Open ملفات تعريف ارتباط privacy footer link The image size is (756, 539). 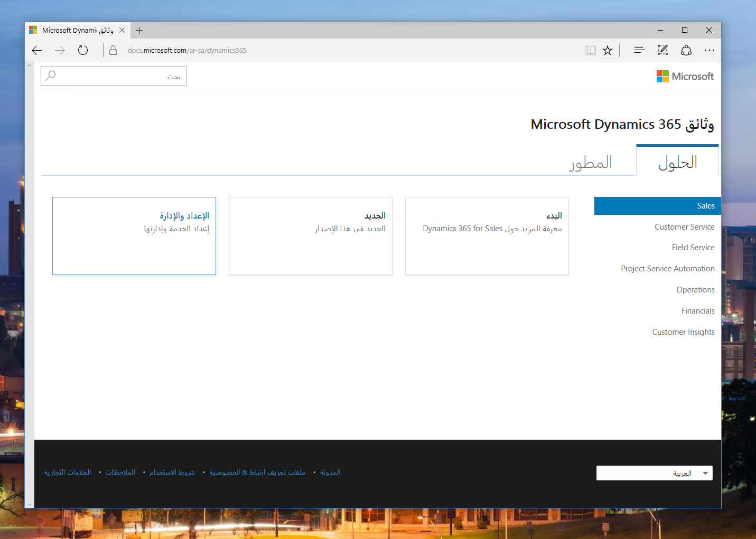(x=257, y=472)
